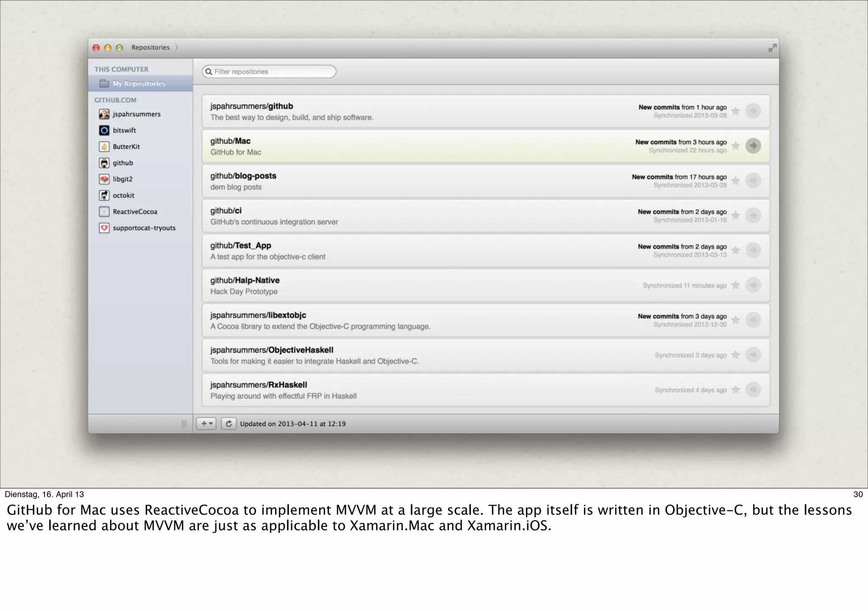Toggle fullscreen with the expand arrows icon
The height and width of the screenshot is (611, 868).
pyautogui.click(x=772, y=48)
